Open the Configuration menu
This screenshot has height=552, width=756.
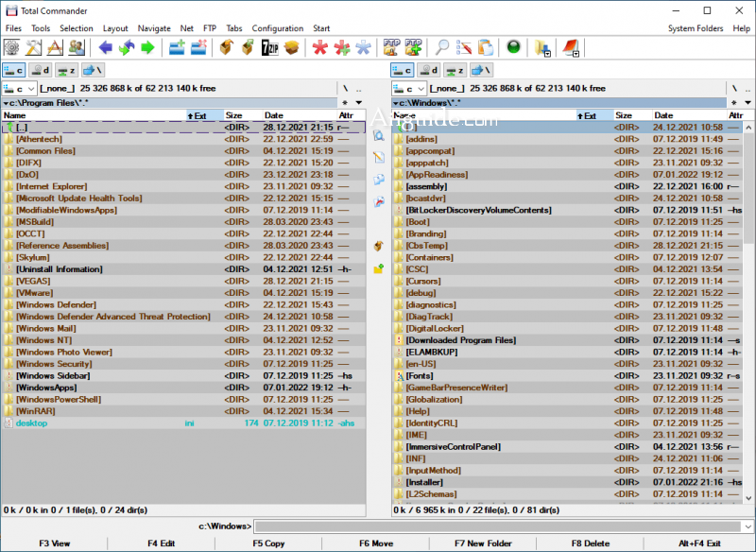(277, 28)
